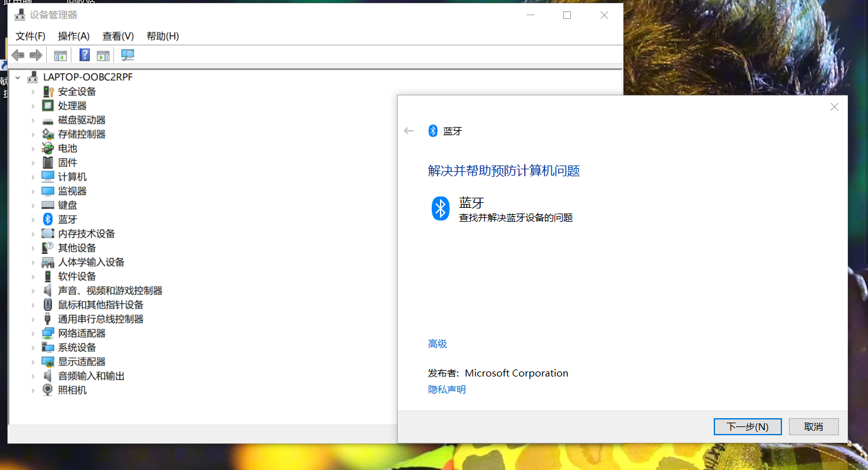Expand the 存储控制器 category
This screenshot has width=868, height=470.
tap(33, 134)
